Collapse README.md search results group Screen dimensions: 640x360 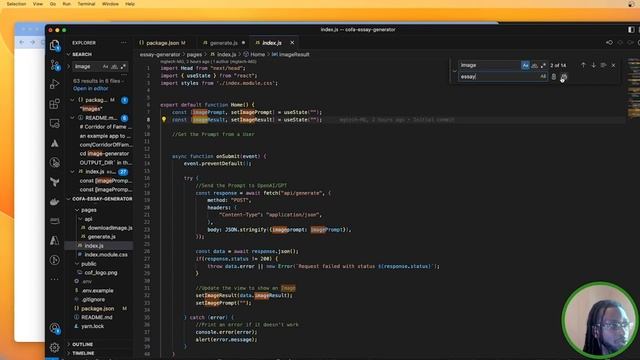point(72,118)
